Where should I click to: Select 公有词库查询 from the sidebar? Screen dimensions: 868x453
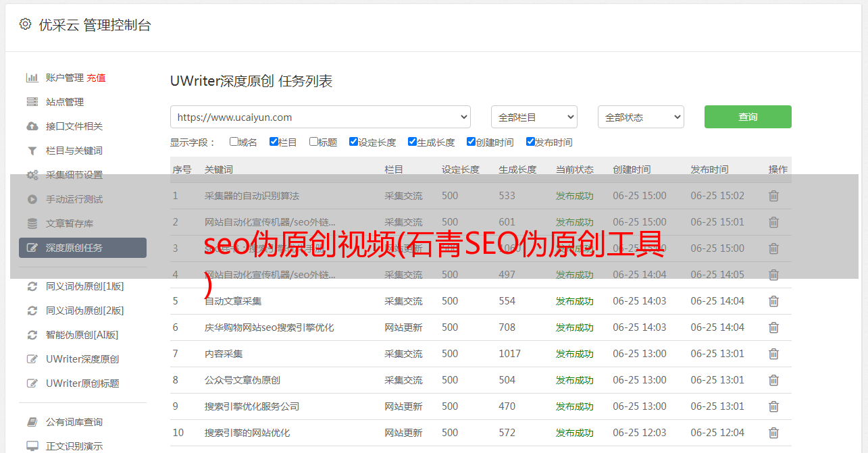pyautogui.click(x=74, y=422)
